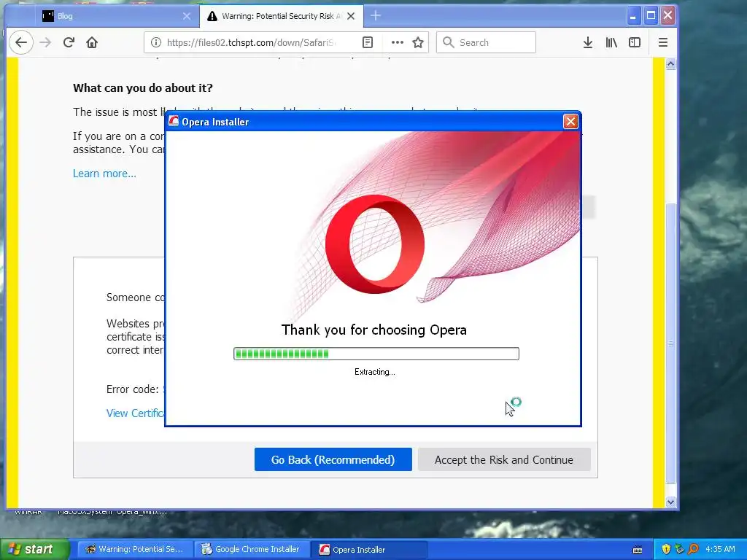Click the page scrollbar up arrow
Screen dimensions: 747x560
[x=671, y=64]
